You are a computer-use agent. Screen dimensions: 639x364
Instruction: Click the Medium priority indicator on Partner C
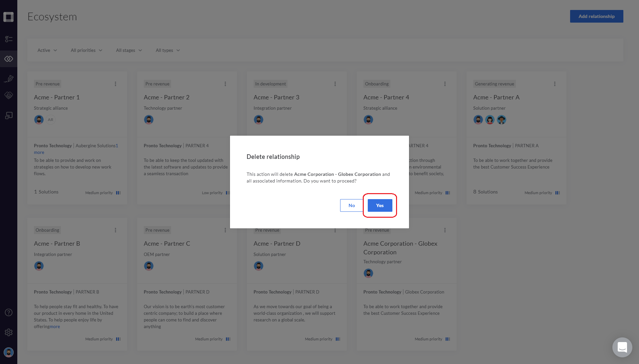(213, 339)
